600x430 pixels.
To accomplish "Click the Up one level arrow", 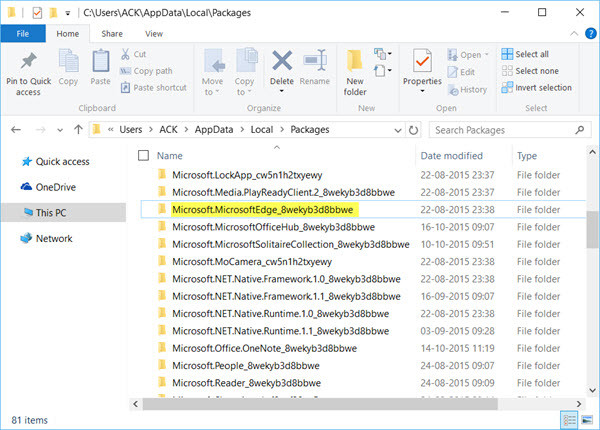I will point(78,130).
